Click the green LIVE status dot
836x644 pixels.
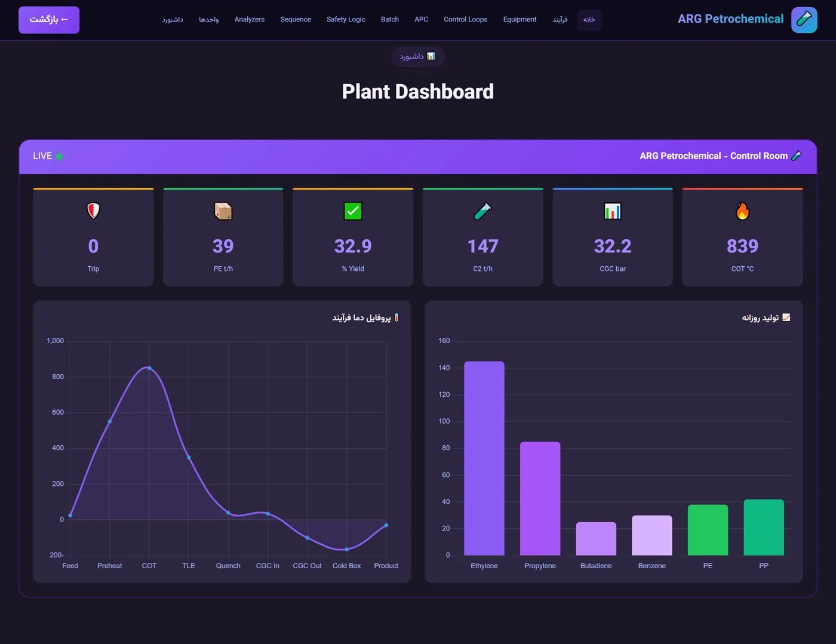[59, 156]
